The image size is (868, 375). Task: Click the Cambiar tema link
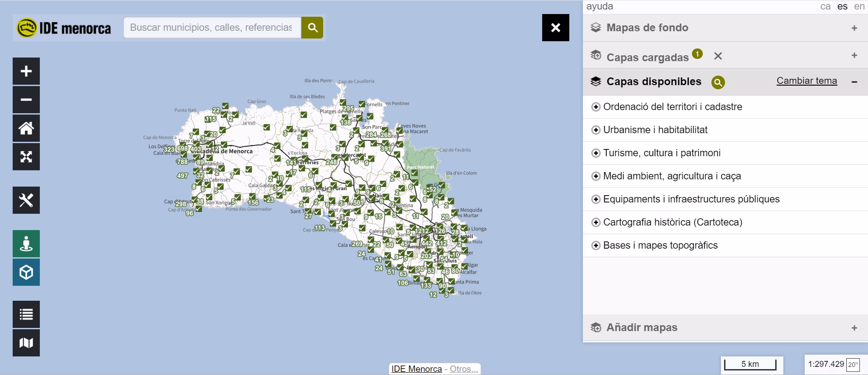pos(806,81)
